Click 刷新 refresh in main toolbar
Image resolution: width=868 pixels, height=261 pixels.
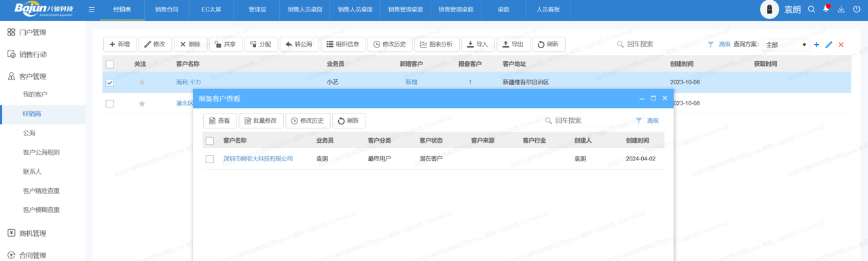[x=549, y=44]
